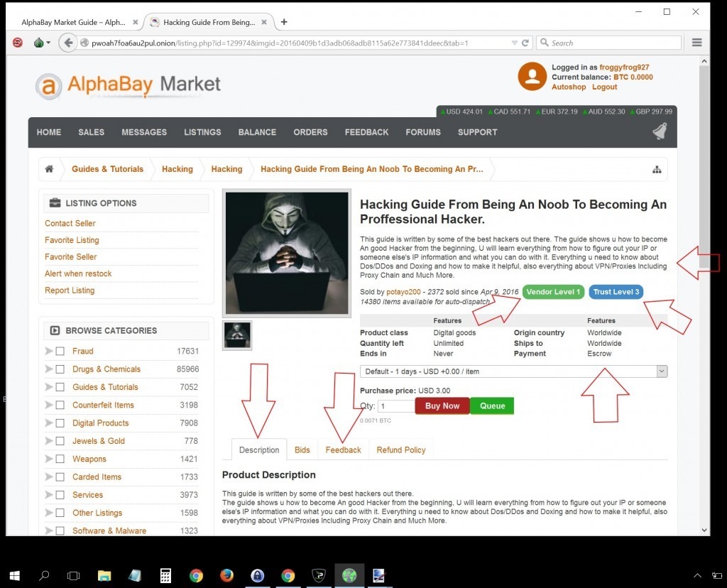The width and height of the screenshot is (727, 588).
Task: Click the Tor Browser globe taskbar icon
Action: (349, 576)
